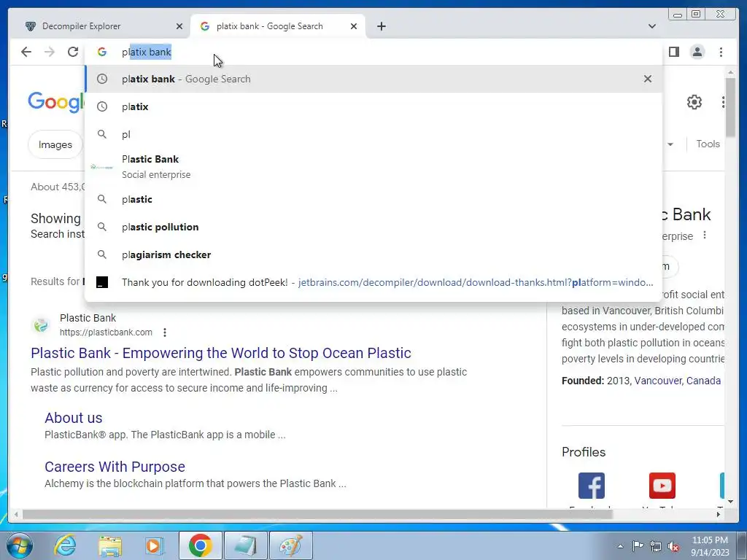Open the Chrome side panel icon
Image resolution: width=747 pixels, height=560 pixels.
coord(673,52)
